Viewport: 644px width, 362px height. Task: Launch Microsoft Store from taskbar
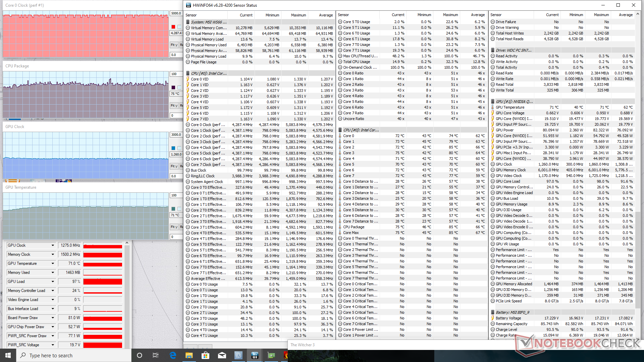pyautogui.click(x=205, y=355)
